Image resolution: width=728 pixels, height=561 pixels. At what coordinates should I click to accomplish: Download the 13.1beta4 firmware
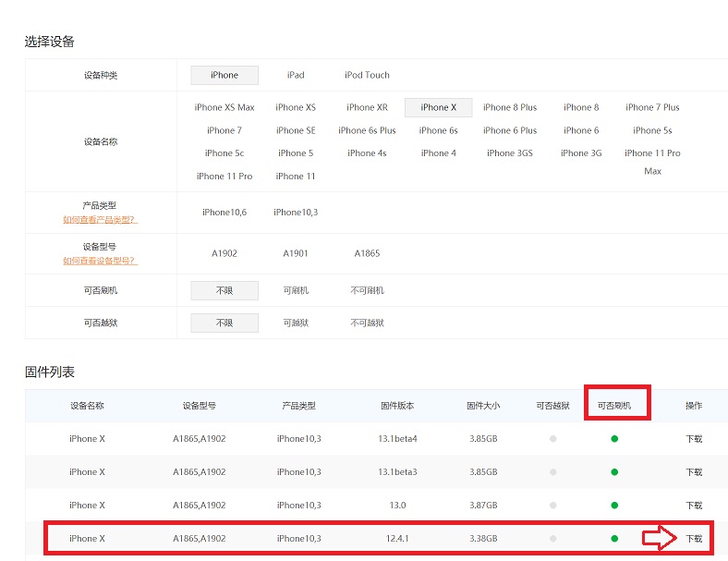coord(693,439)
